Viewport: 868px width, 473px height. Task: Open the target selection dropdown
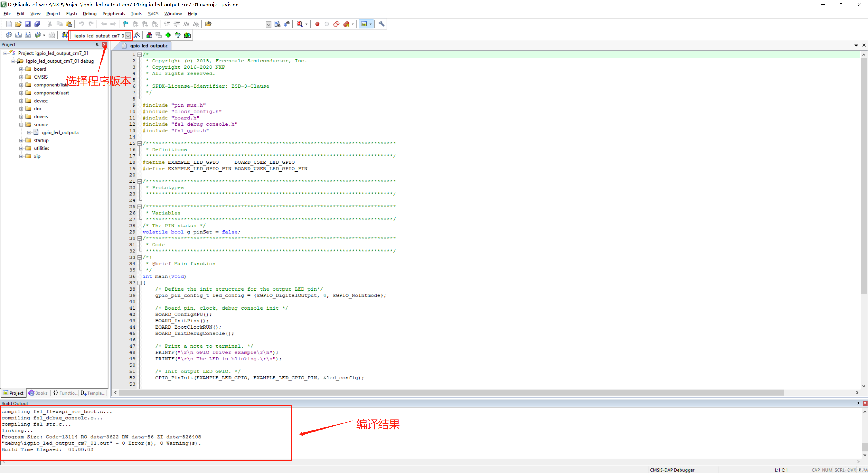click(x=128, y=35)
